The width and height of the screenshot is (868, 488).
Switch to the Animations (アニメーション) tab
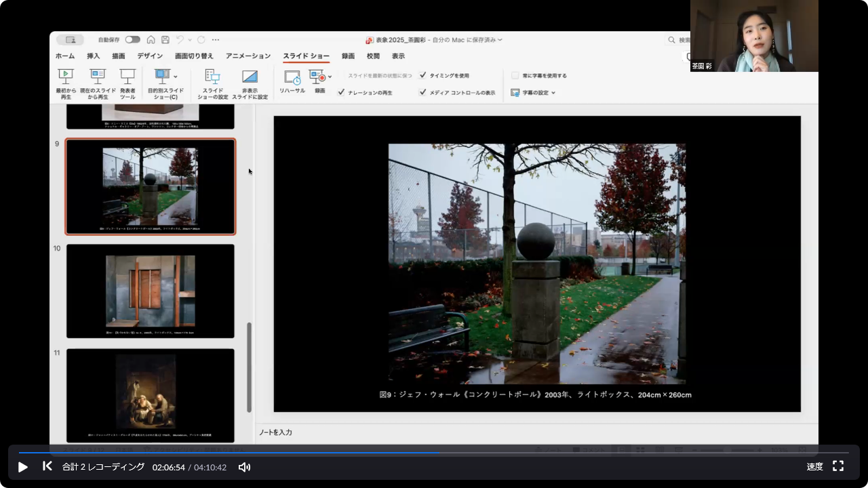248,56
